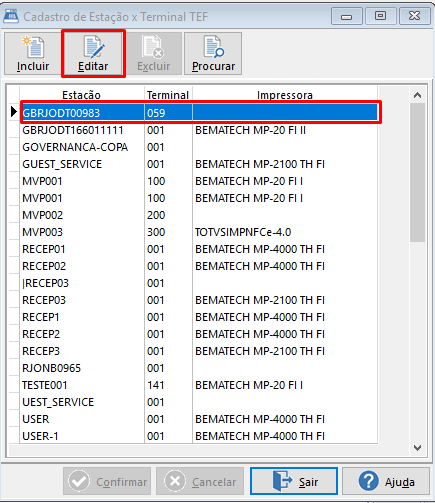Select the RJONB0965 station row

tap(199, 368)
